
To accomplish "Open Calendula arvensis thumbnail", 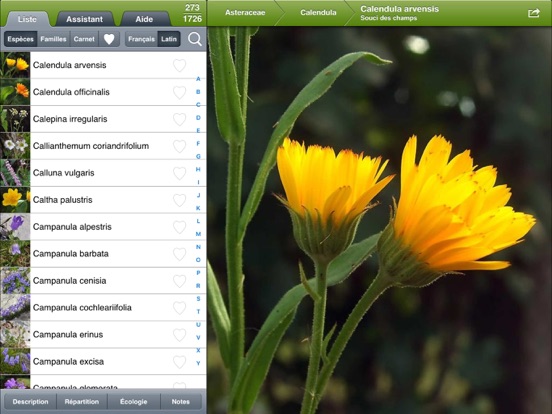I will (x=15, y=65).
